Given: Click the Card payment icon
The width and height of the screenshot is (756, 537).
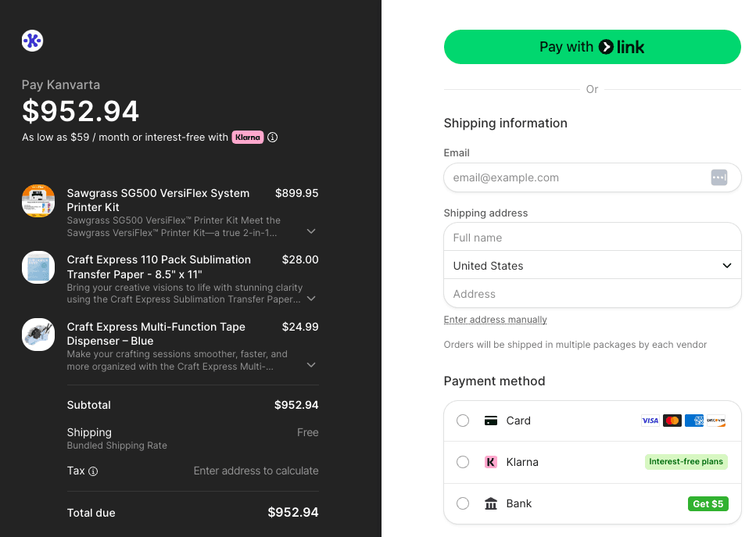Looking at the screenshot, I should [x=491, y=421].
